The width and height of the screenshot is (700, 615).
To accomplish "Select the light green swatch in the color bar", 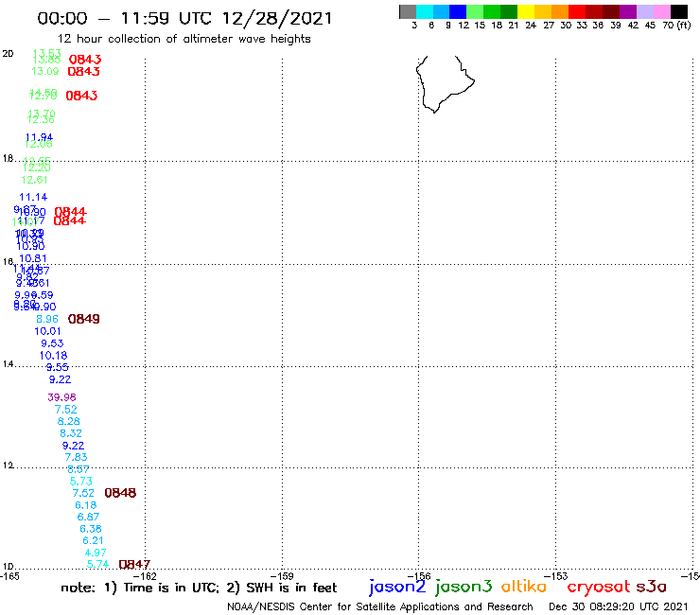I will [x=475, y=11].
